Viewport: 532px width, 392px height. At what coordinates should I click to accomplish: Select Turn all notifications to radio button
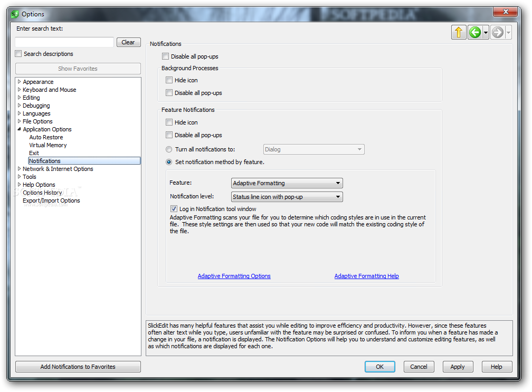pos(169,149)
